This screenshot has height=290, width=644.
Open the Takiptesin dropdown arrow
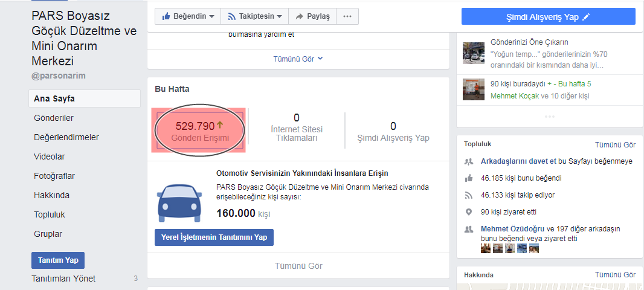[279, 17]
